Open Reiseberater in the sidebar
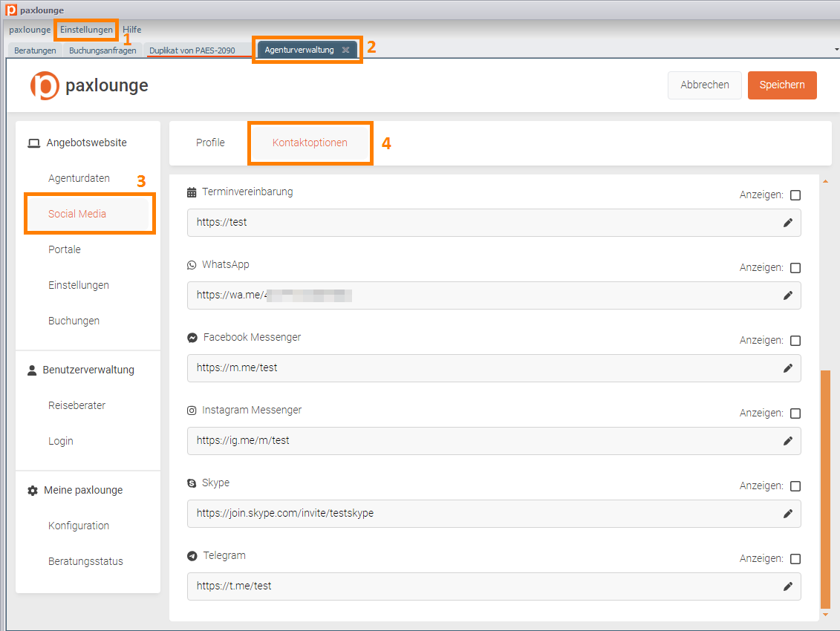840x631 pixels. point(76,405)
